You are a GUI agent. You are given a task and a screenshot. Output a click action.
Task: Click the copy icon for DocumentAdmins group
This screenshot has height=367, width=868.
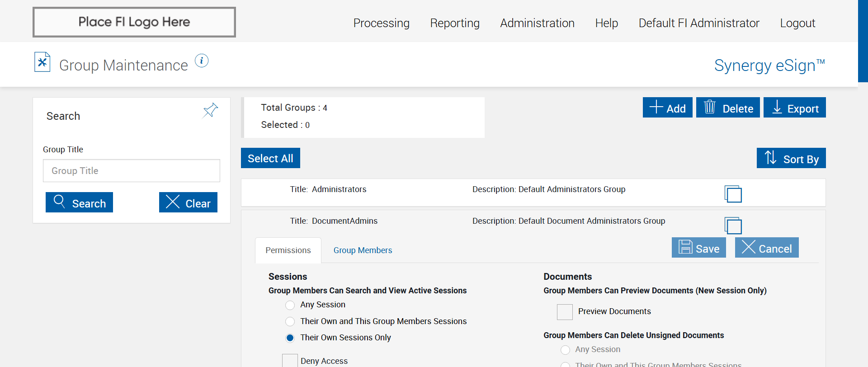point(733,225)
